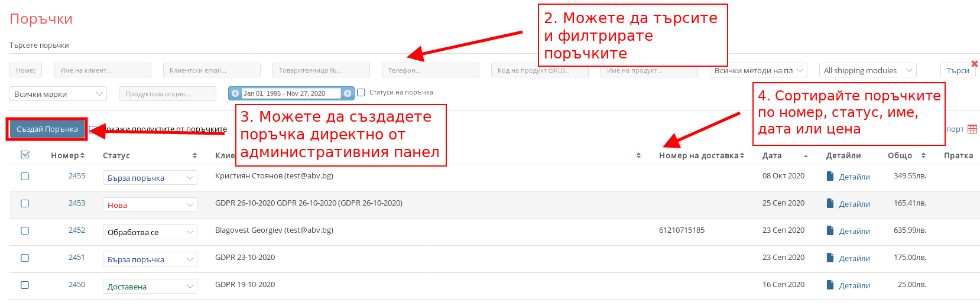Click the date range picker field
The width and height of the screenshot is (980, 306).
pos(291,93)
